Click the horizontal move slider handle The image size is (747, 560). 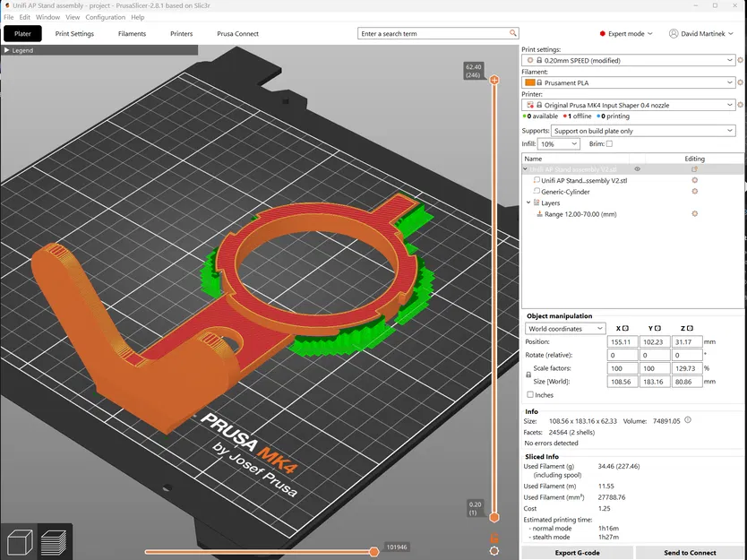374,552
